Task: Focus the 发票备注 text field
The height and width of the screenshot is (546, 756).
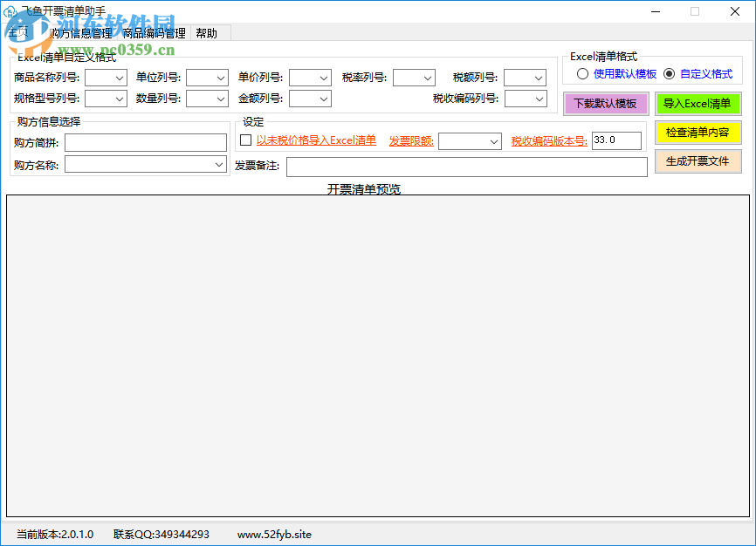Action: (x=467, y=167)
